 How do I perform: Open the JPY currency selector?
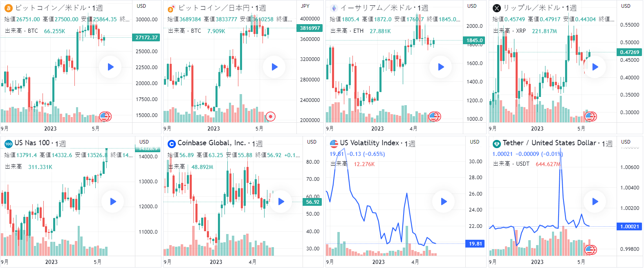pyautogui.click(x=305, y=6)
